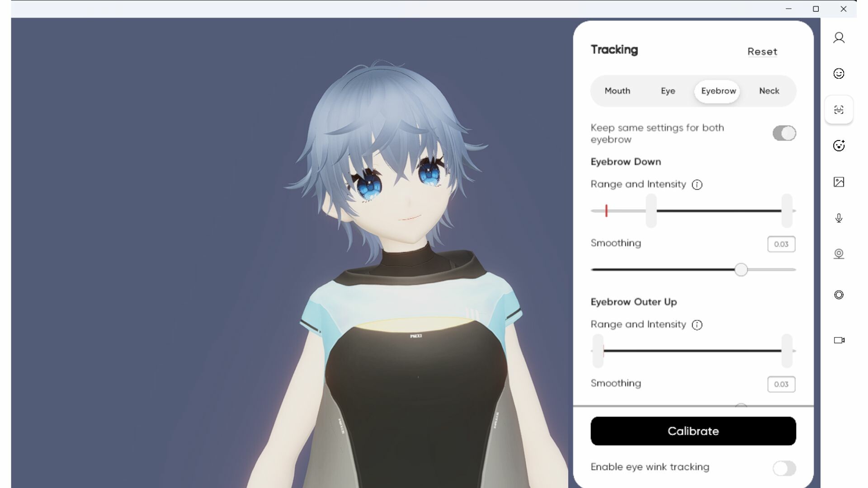Show Range and Intensity info for Eyebrow Down
The image size is (868, 488).
pyautogui.click(x=697, y=184)
